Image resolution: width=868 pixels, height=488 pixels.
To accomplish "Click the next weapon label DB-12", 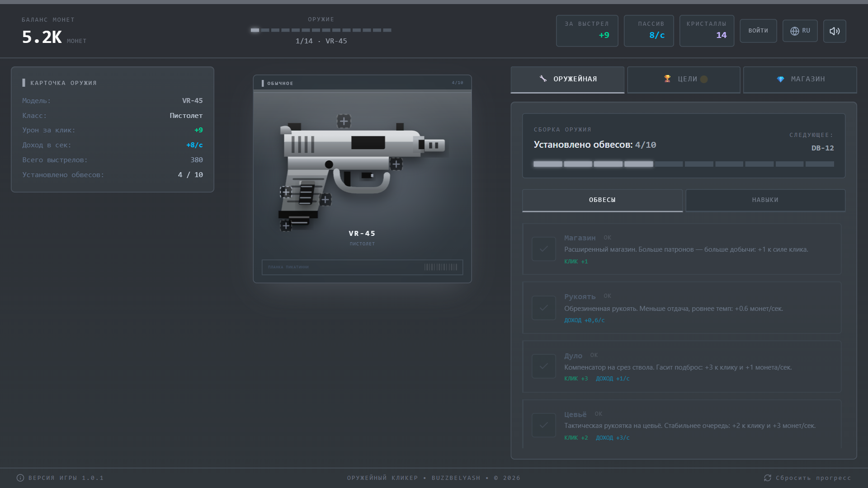I will coord(822,148).
